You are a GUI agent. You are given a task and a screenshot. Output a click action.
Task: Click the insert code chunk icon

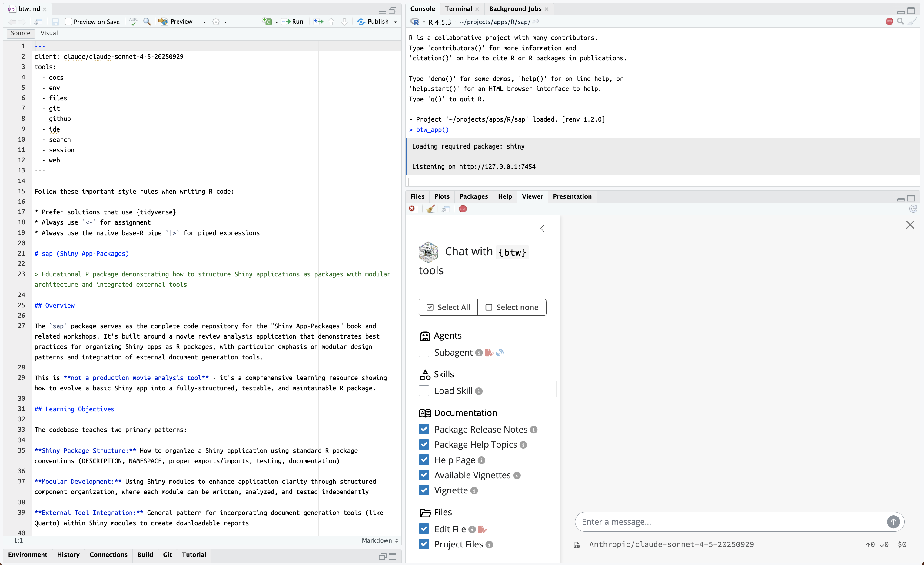267,22
